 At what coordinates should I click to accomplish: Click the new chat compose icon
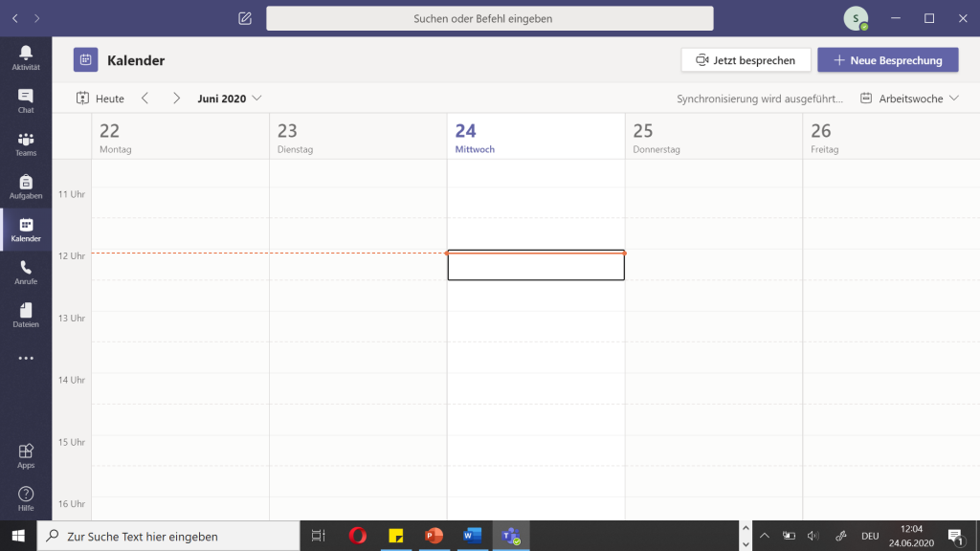coord(245,18)
